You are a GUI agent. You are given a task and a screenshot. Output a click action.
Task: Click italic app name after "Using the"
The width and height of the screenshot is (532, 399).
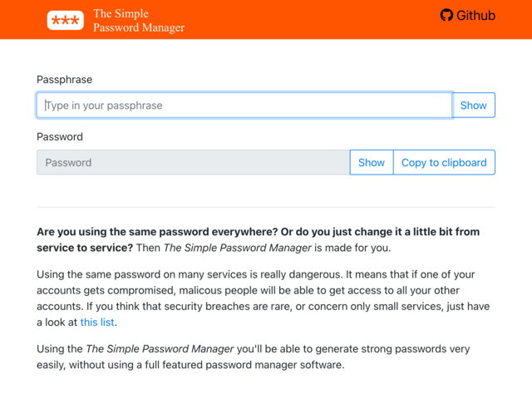click(x=160, y=349)
